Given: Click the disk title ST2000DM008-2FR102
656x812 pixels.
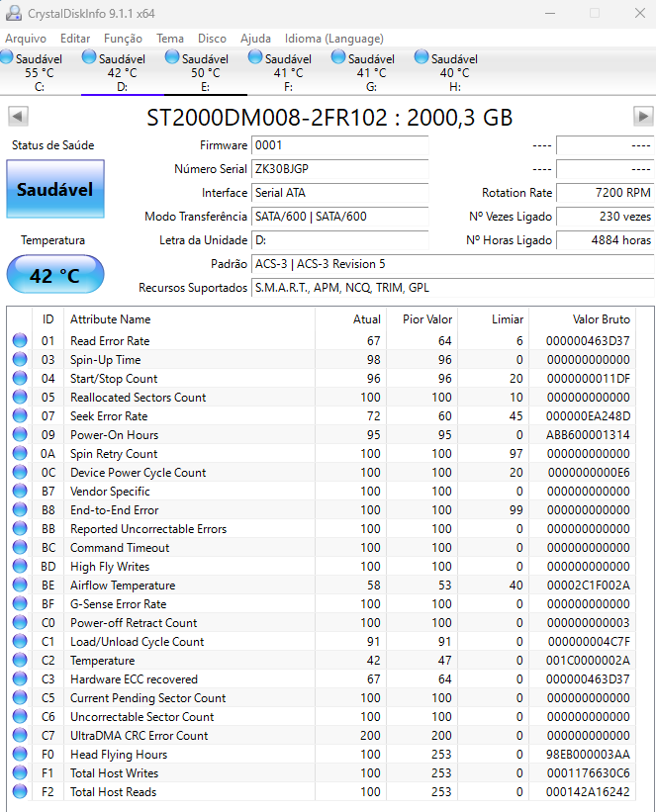Looking at the screenshot, I should (x=267, y=118).
